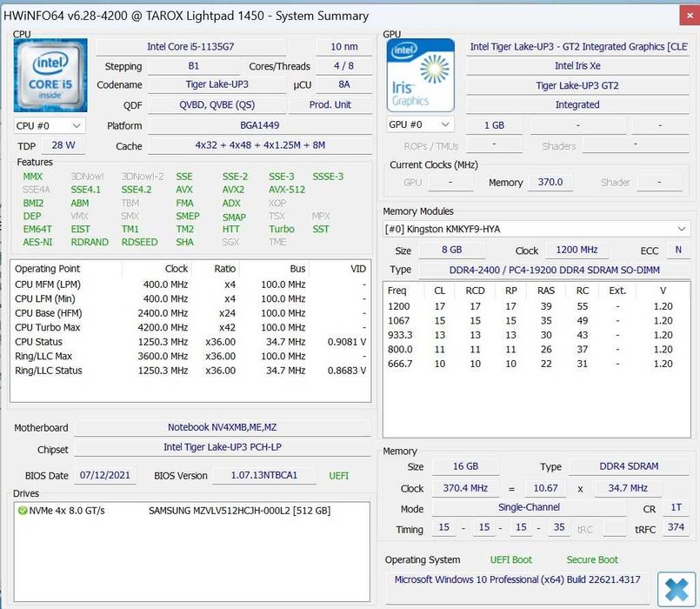Select the CPU MFM (LPM) row
The image size is (700, 609).
point(190,284)
